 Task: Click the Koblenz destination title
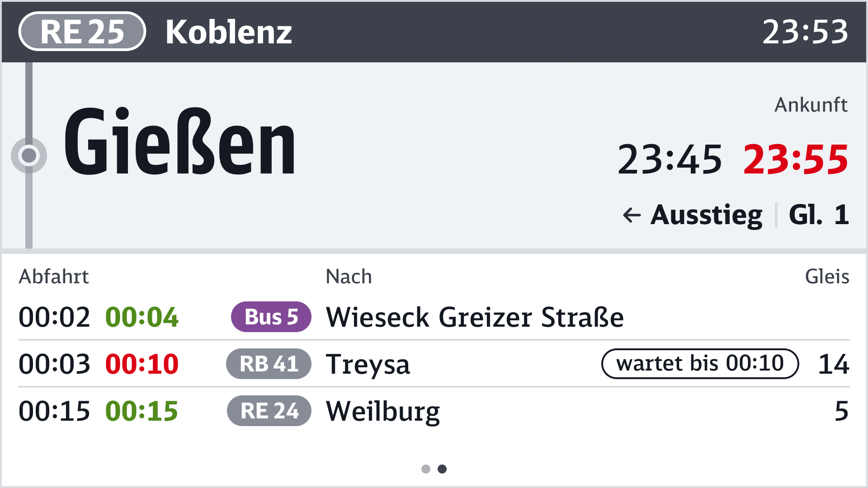pyautogui.click(x=229, y=32)
